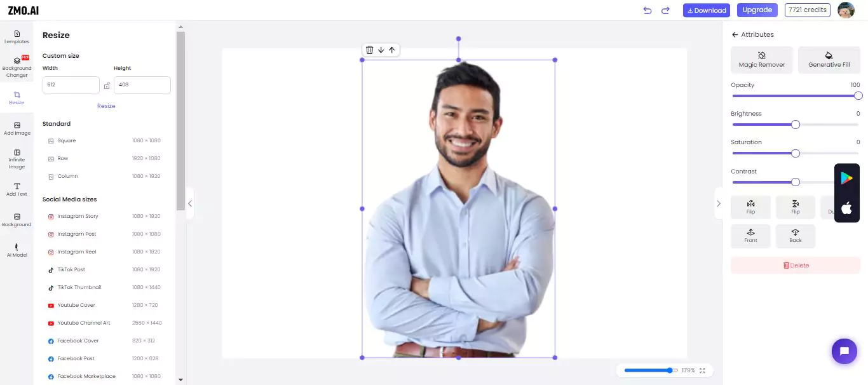
Task: Collapse the left Resize panel with the chevron
Action: pos(189,204)
